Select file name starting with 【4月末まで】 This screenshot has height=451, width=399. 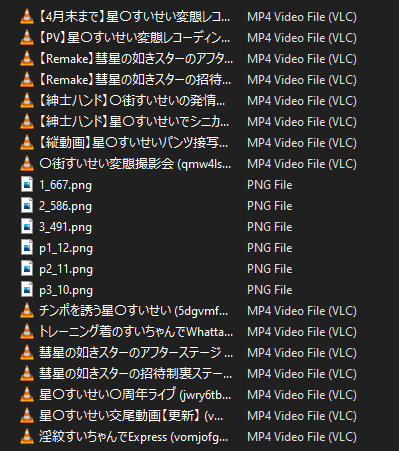135,17
